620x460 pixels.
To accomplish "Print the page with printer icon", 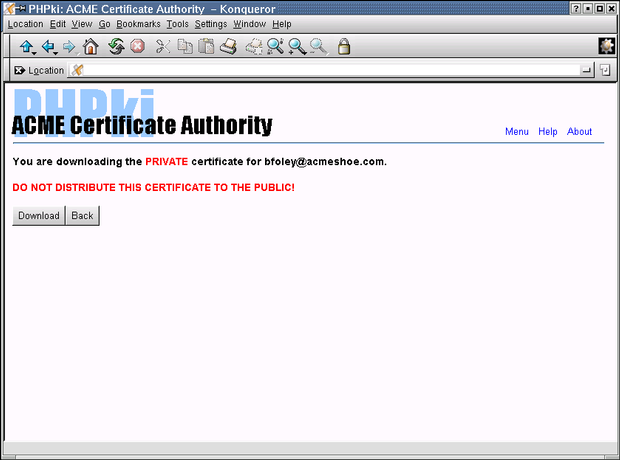I will [x=228, y=46].
